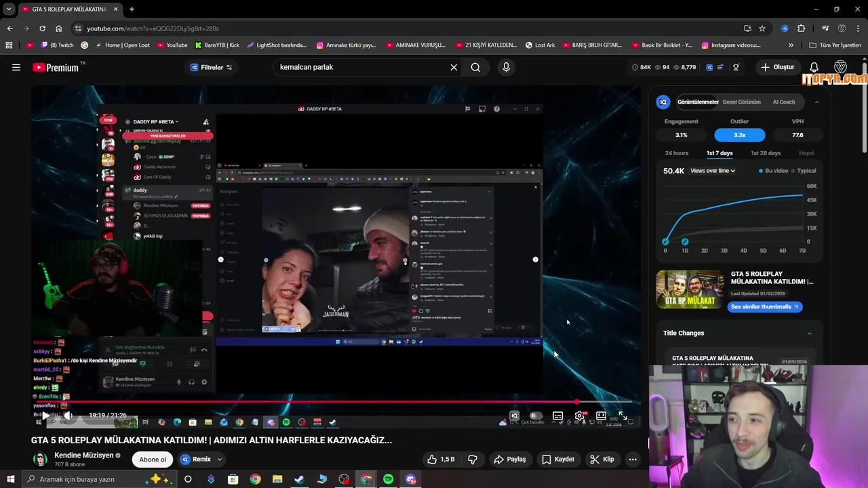Image resolution: width=868 pixels, height=488 pixels.
Task: Select AI Coach tab
Action: 784,102
